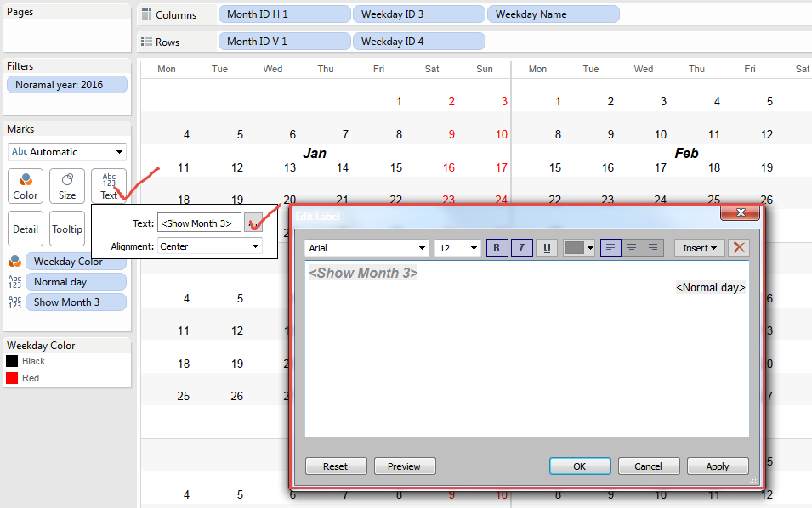This screenshot has width=812, height=508.
Task: Align label text center
Action: coord(632,248)
